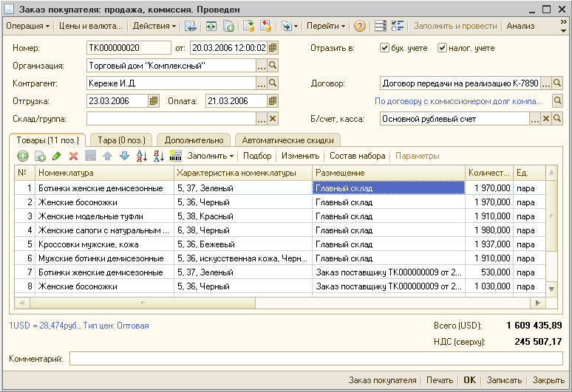Click the Комментарий input field
The image size is (572, 392).
pyautogui.click(x=316, y=359)
